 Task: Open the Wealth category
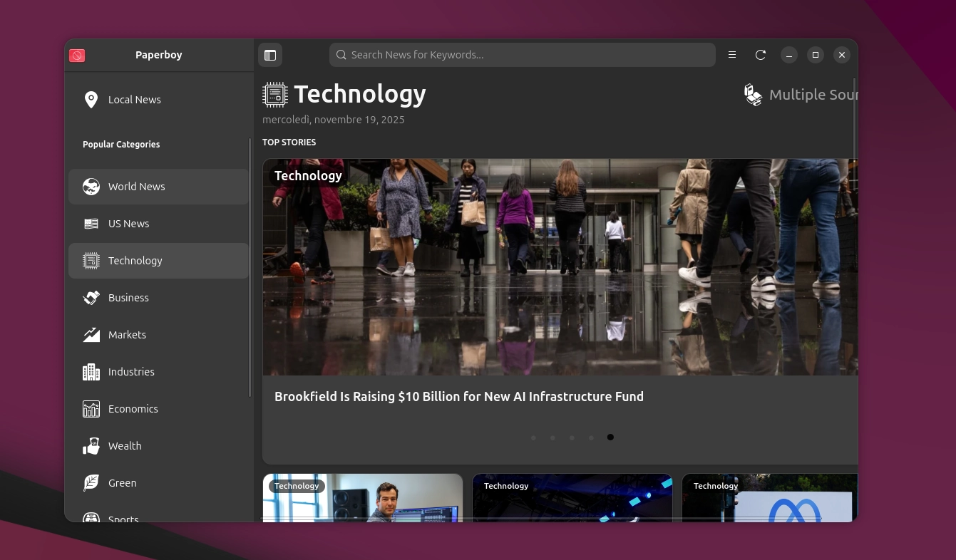(x=125, y=446)
